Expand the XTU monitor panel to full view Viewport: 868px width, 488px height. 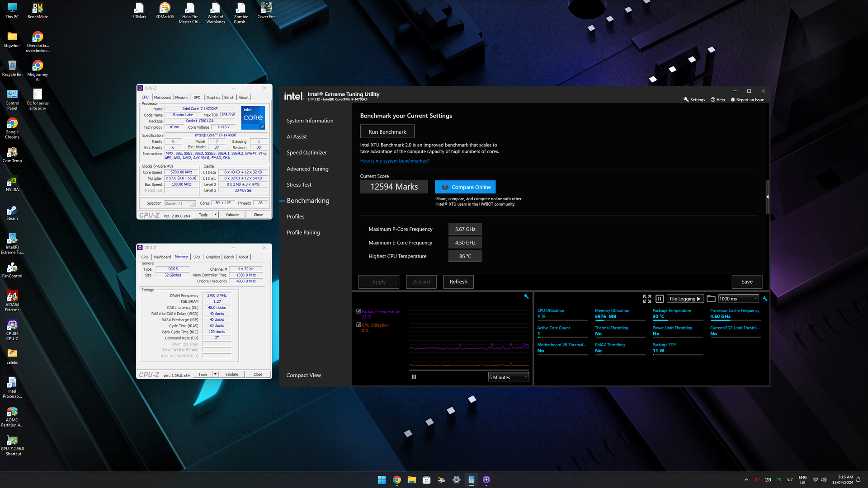click(x=647, y=299)
